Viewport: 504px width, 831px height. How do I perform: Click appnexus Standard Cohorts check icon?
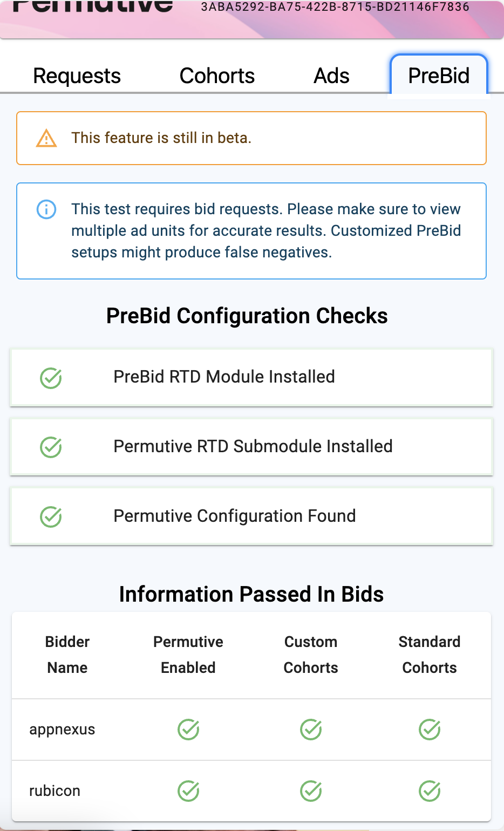(x=430, y=730)
